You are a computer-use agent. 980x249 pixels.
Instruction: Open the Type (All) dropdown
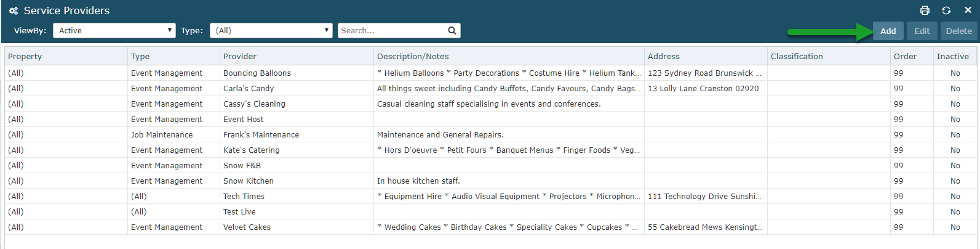271,31
